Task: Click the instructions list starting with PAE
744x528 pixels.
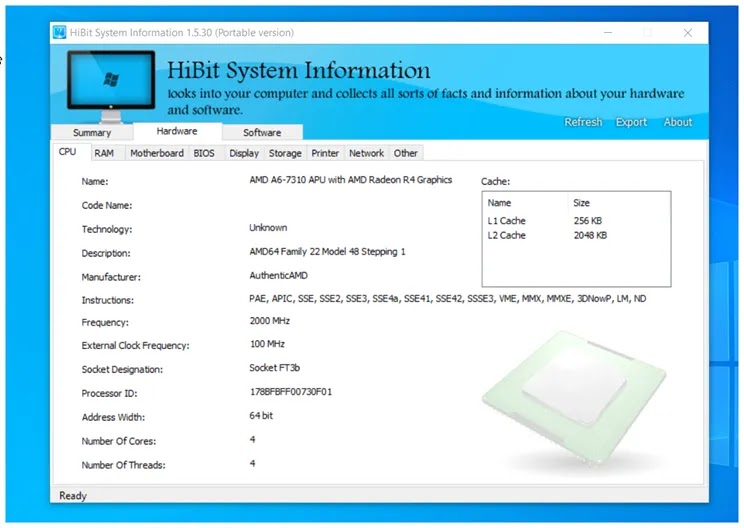Action: point(447,298)
